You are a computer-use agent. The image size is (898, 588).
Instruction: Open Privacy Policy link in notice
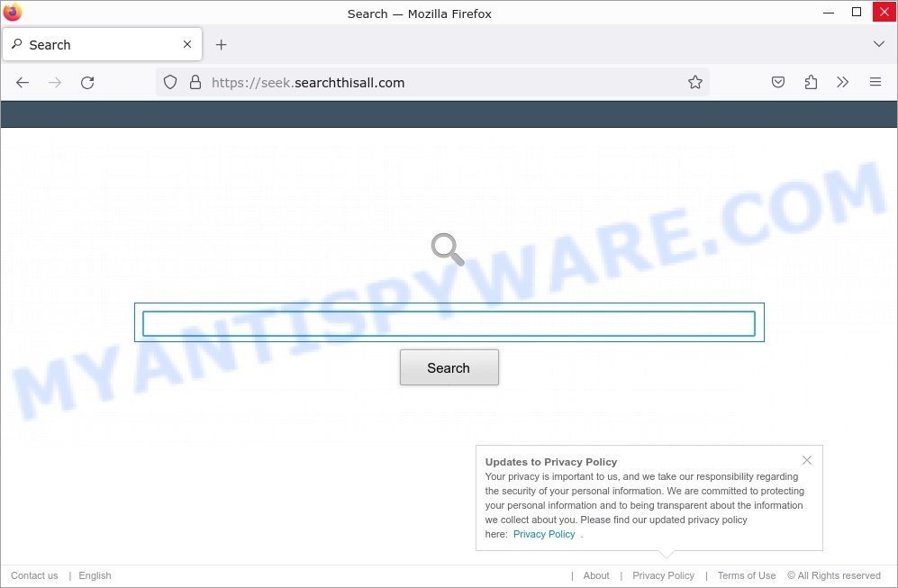(544, 534)
